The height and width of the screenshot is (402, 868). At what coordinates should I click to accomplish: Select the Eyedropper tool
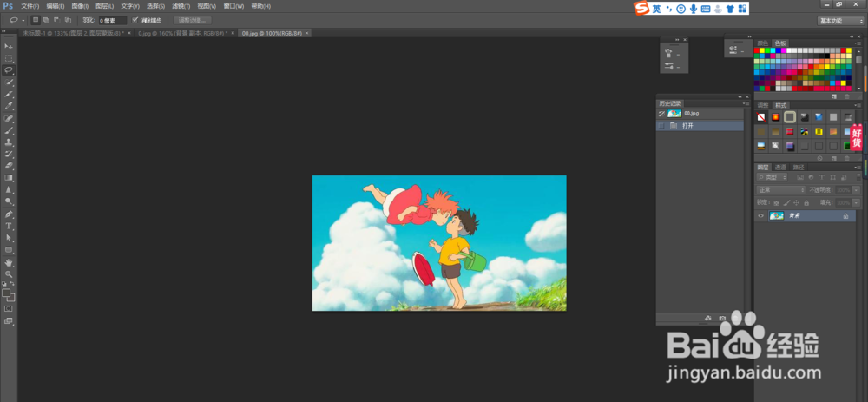[9, 106]
